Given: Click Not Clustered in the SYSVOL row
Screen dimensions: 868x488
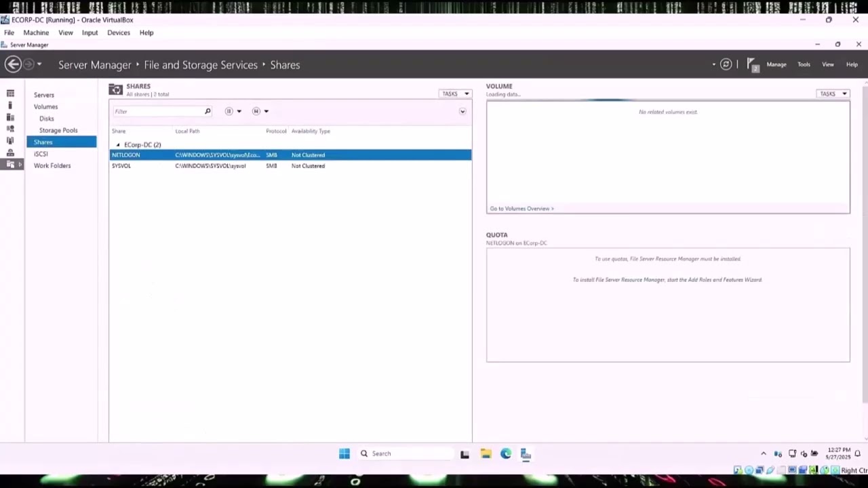Looking at the screenshot, I should pyautogui.click(x=308, y=166).
